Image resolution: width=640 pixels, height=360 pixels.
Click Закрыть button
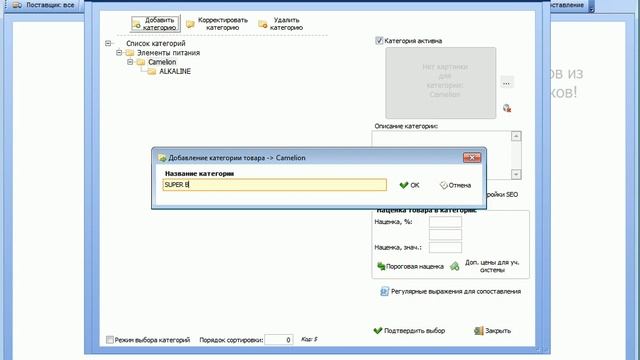493,331
